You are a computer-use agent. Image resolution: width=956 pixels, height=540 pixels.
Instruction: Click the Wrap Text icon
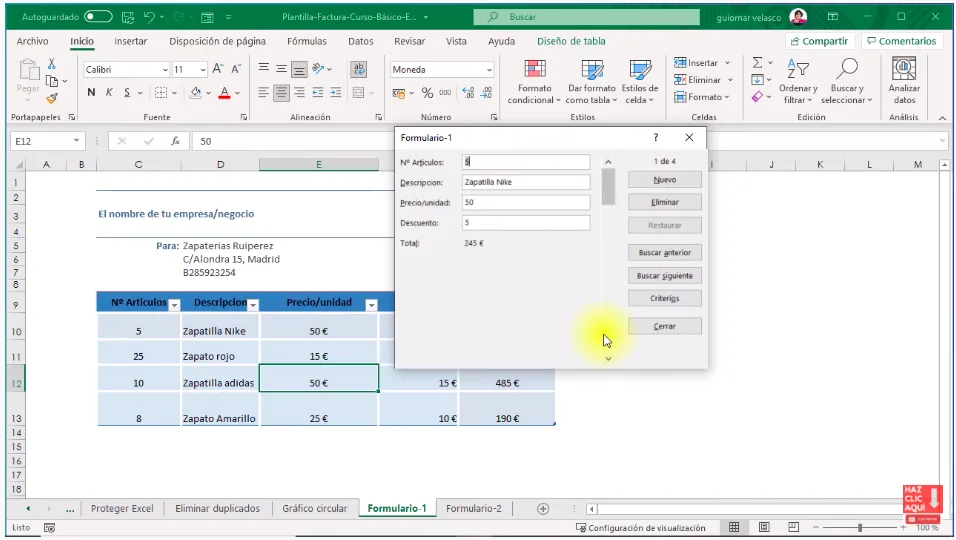[x=359, y=69]
